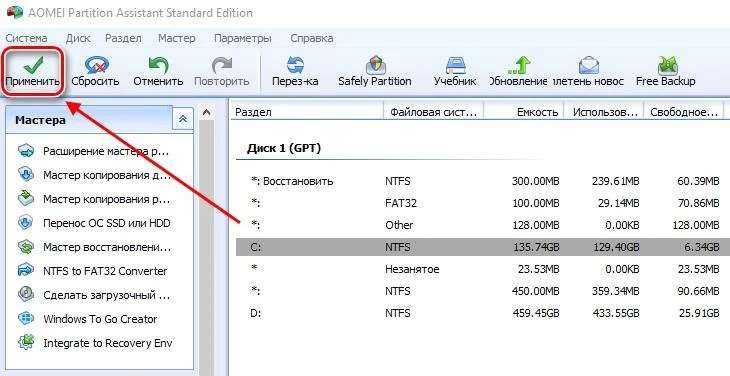Image resolution: width=730 pixels, height=376 pixels.
Task: Click Integrate to Recovery Env icon
Action: click(x=26, y=342)
